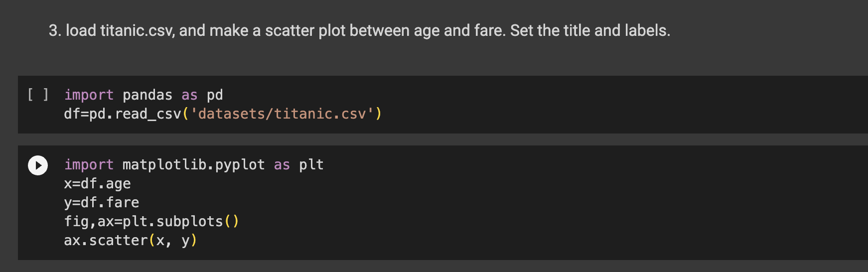868x272 pixels.
Task: Click the y=df.fare line
Action: (x=102, y=203)
